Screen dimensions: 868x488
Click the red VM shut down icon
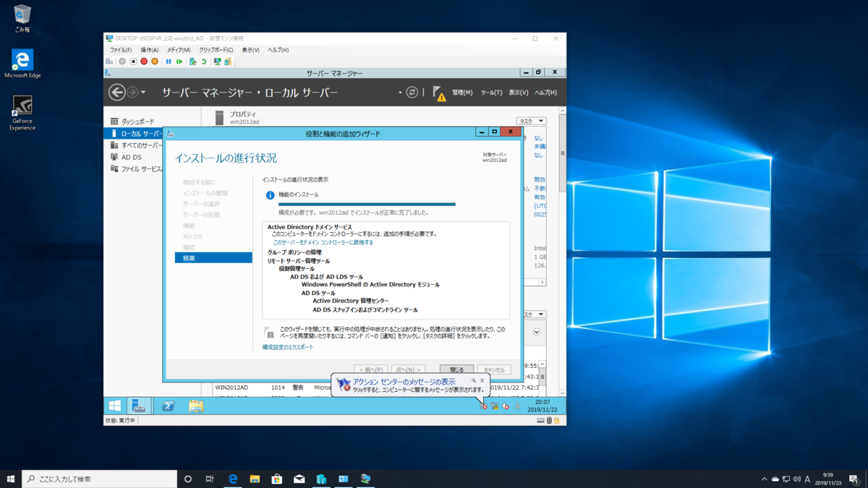(x=144, y=61)
